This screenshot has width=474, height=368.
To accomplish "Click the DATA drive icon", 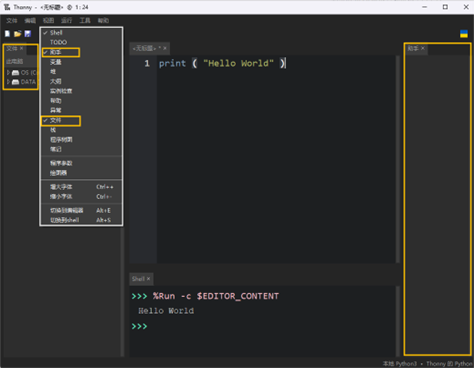I will tap(15, 82).
